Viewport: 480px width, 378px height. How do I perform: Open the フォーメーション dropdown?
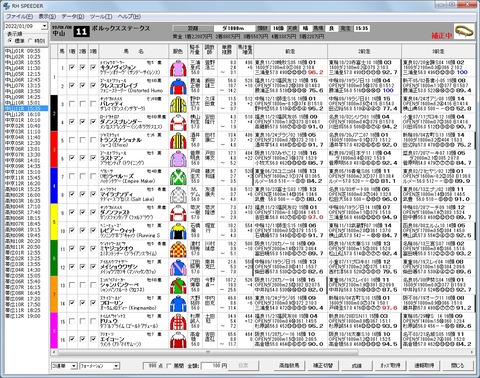coord(116,366)
